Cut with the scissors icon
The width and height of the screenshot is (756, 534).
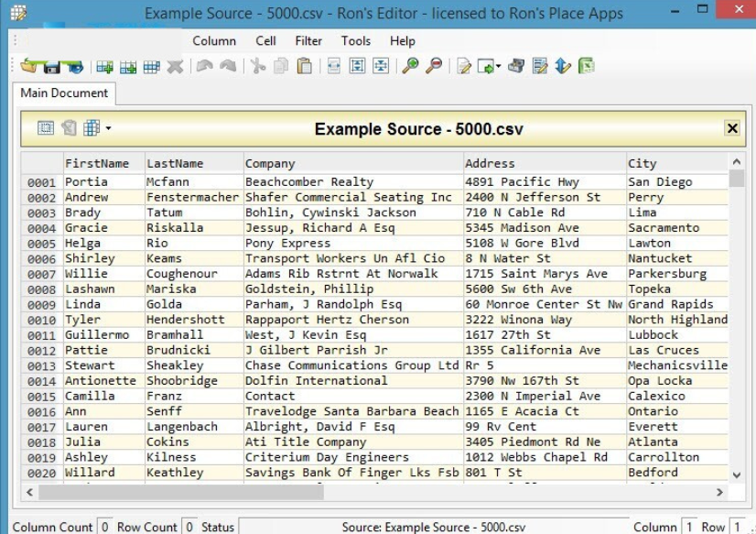point(258,66)
